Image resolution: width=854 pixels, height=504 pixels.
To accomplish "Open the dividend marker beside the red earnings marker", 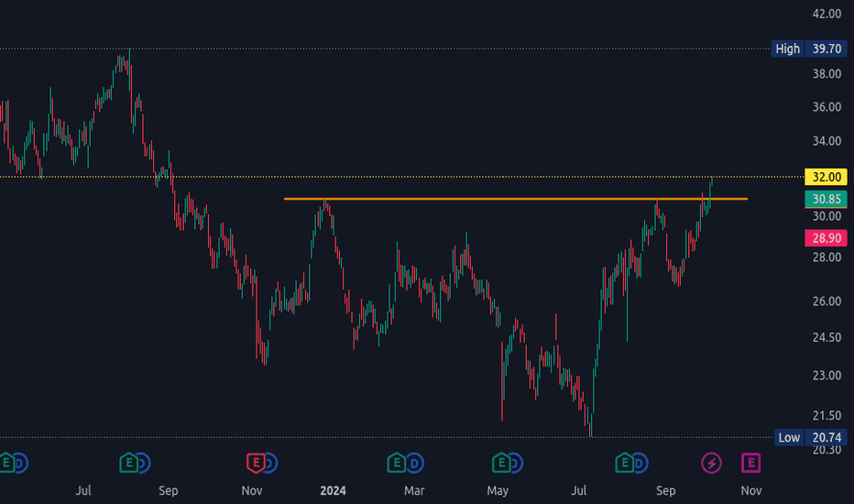I will tap(271, 463).
